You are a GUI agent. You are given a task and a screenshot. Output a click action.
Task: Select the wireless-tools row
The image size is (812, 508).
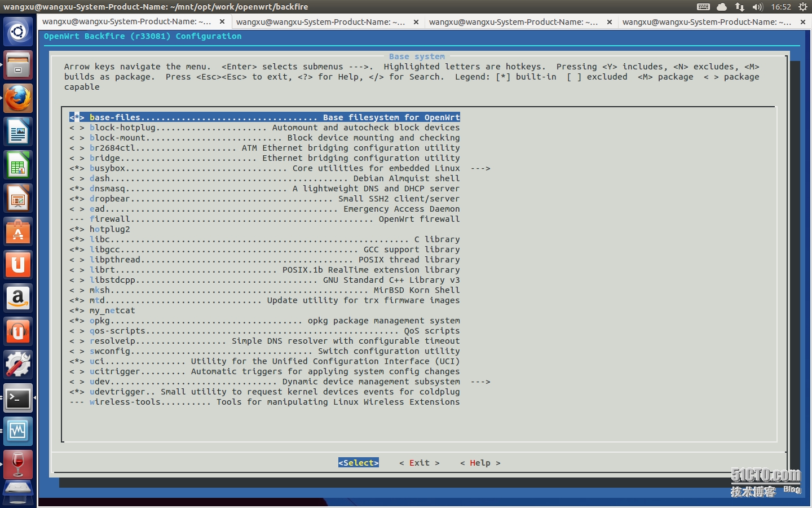264,402
